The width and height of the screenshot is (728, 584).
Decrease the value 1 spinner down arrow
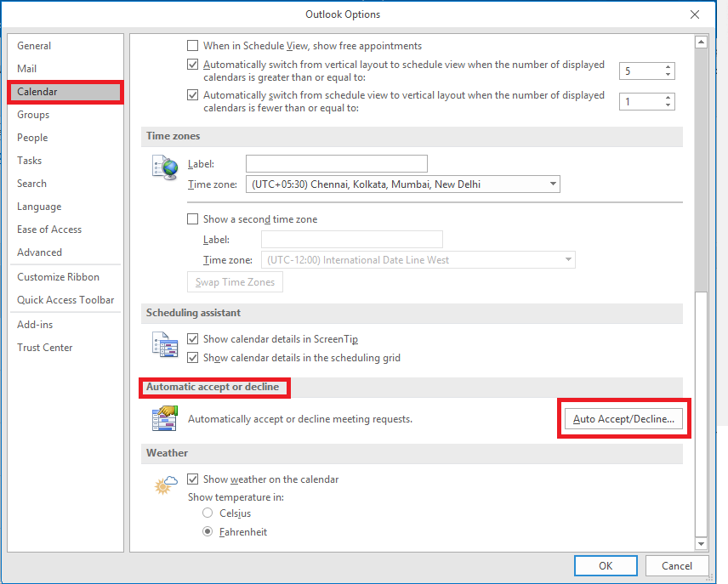[x=668, y=105]
